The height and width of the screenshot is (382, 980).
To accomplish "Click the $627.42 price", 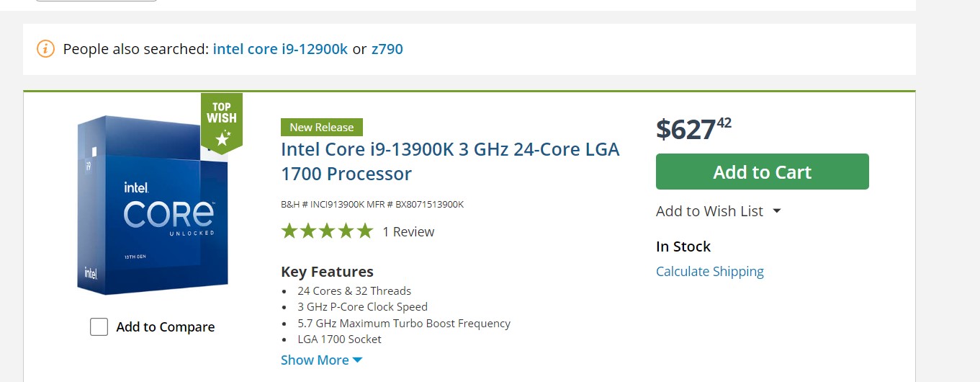I will (x=693, y=129).
